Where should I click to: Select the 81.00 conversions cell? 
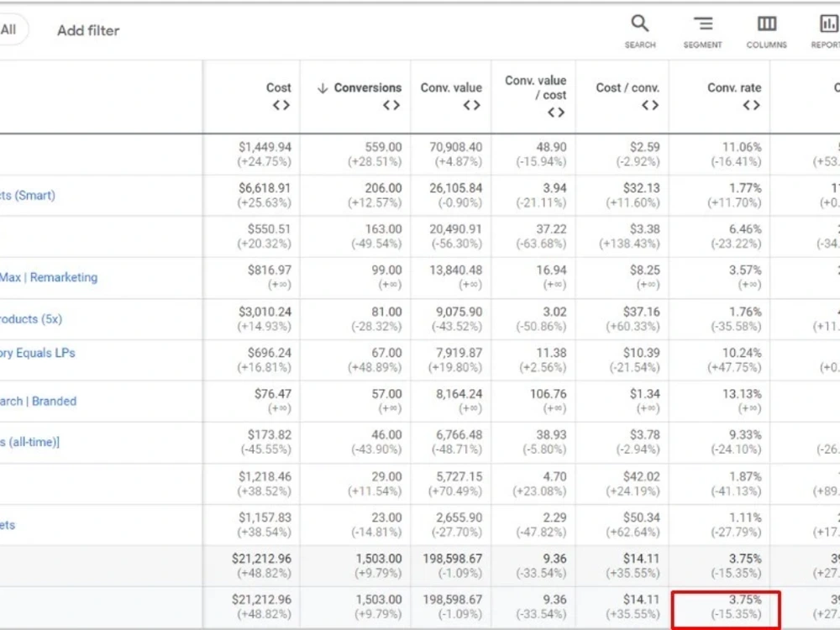(x=355, y=319)
